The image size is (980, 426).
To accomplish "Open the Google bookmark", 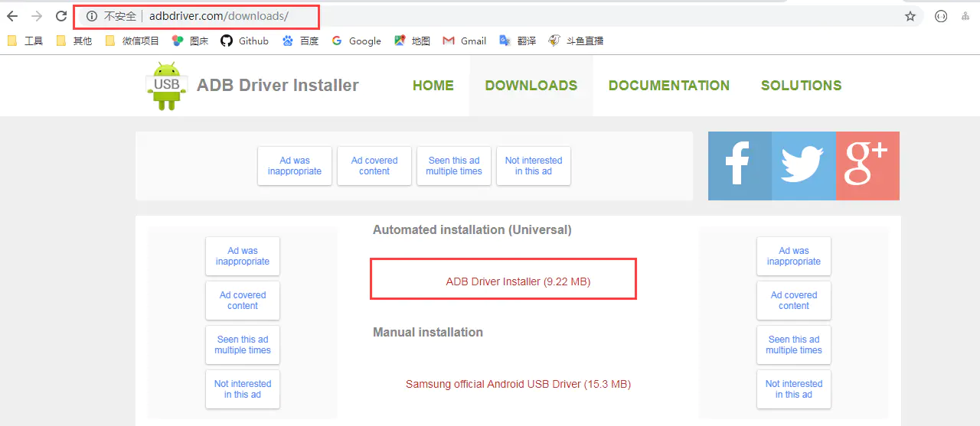I will point(356,41).
